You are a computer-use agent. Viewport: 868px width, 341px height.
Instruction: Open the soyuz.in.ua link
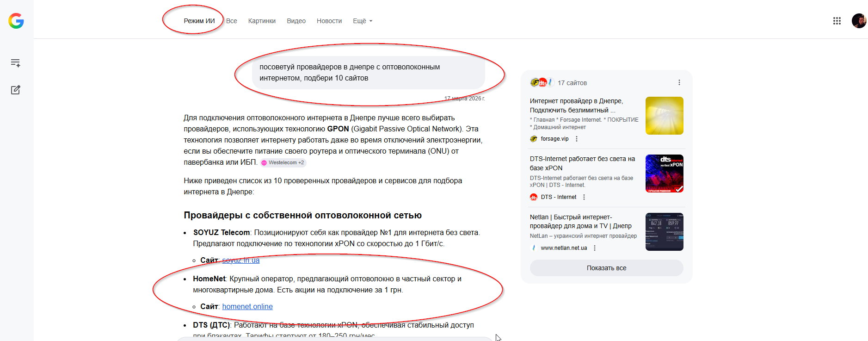241,260
